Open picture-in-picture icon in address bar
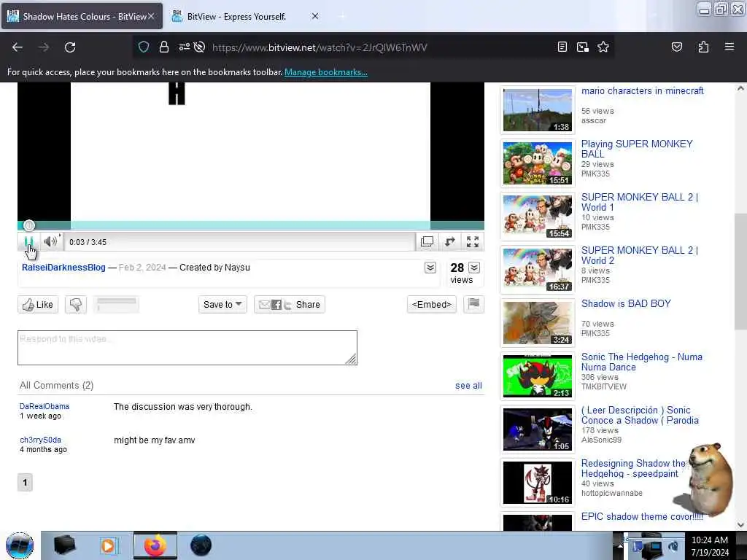This screenshot has width=747, height=560. tap(583, 47)
